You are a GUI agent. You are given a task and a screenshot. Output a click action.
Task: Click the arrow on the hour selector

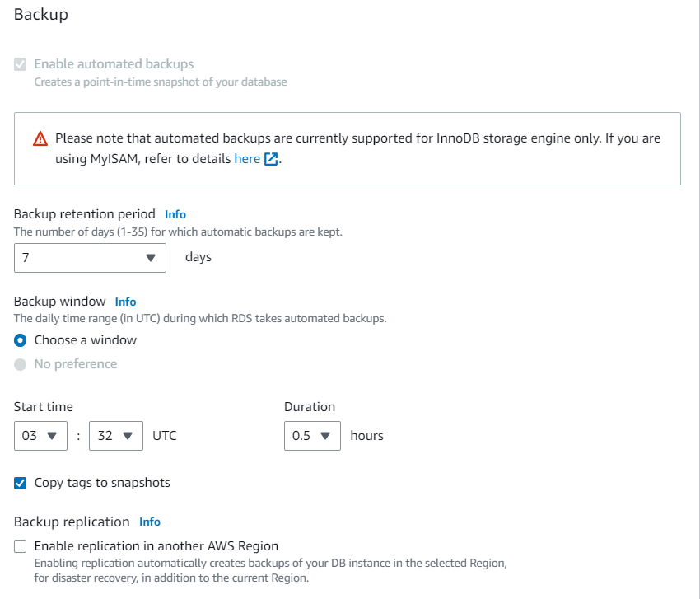coord(53,436)
